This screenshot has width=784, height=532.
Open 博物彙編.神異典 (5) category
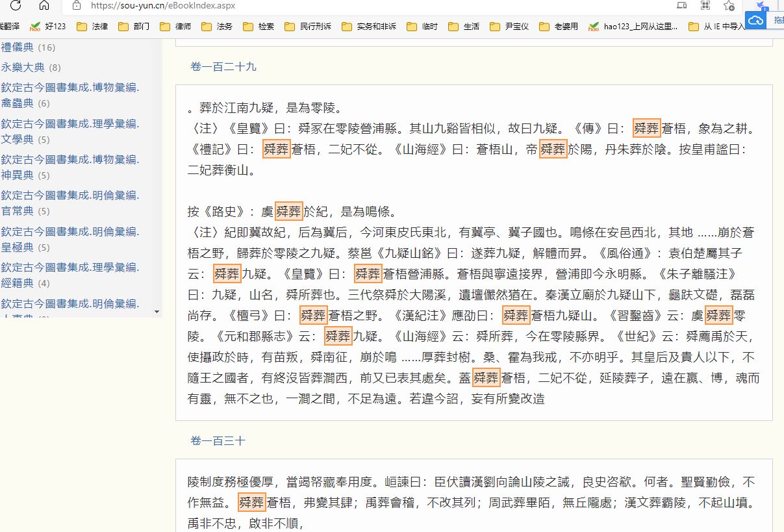coord(70,167)
